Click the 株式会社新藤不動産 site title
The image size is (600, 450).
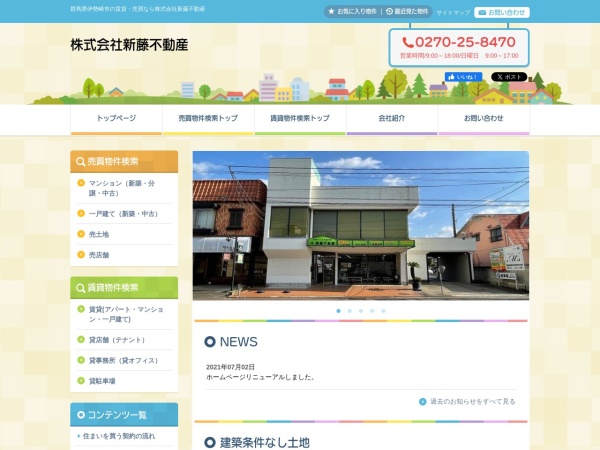tap(129, 45)
